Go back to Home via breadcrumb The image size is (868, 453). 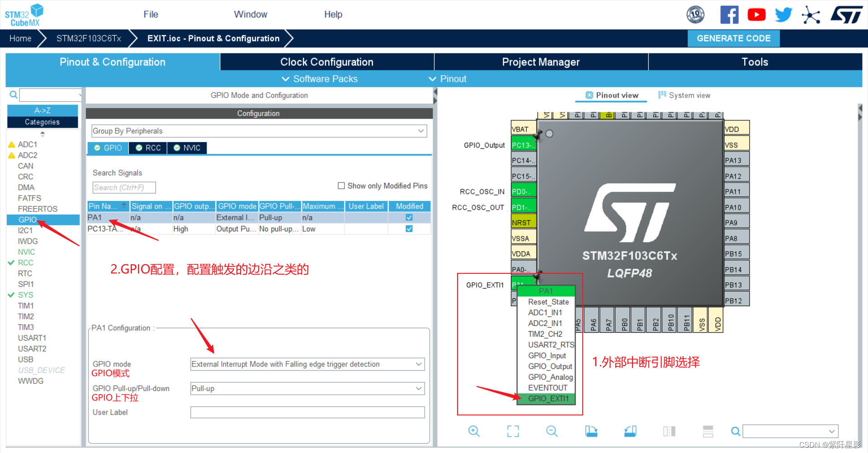(x=20, y=38)
